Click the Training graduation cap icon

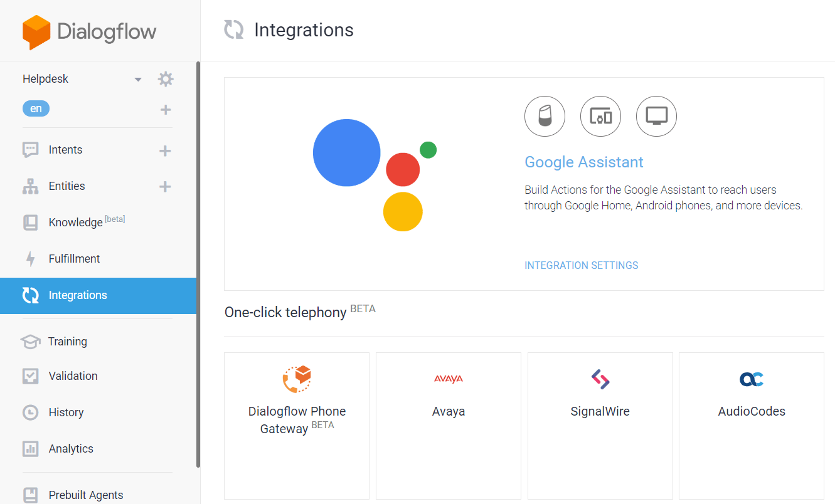[x=30, y=342]
